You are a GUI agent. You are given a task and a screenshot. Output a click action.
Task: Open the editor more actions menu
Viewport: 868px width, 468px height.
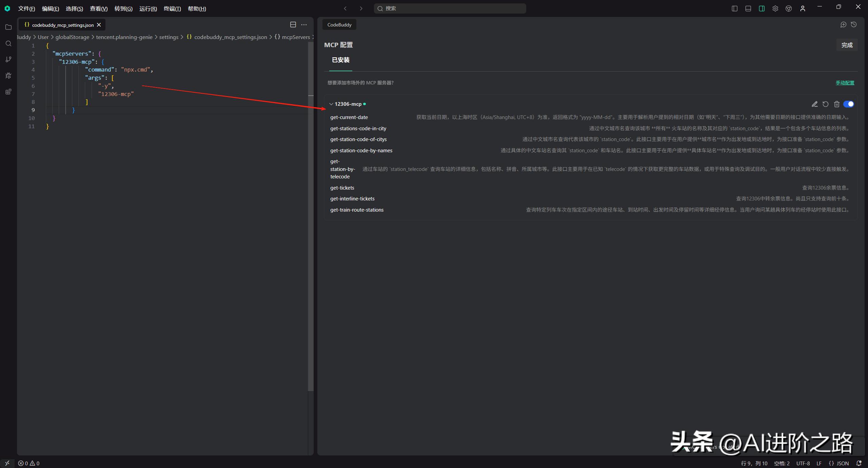(x=304, y=24)
